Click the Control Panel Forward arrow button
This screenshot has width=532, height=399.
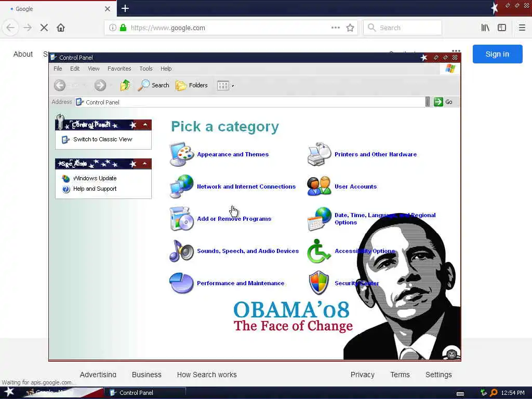pos(100,85)
